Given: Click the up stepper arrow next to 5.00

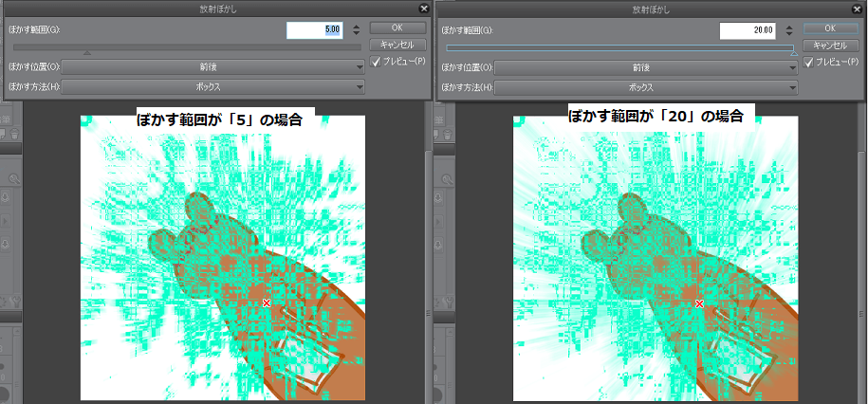Looking at the screenshot, I should (356, 26).
